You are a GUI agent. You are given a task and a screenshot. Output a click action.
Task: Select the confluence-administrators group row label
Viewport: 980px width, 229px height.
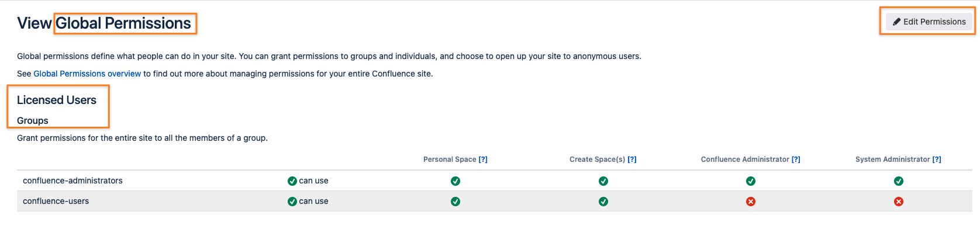click(73, 181)
